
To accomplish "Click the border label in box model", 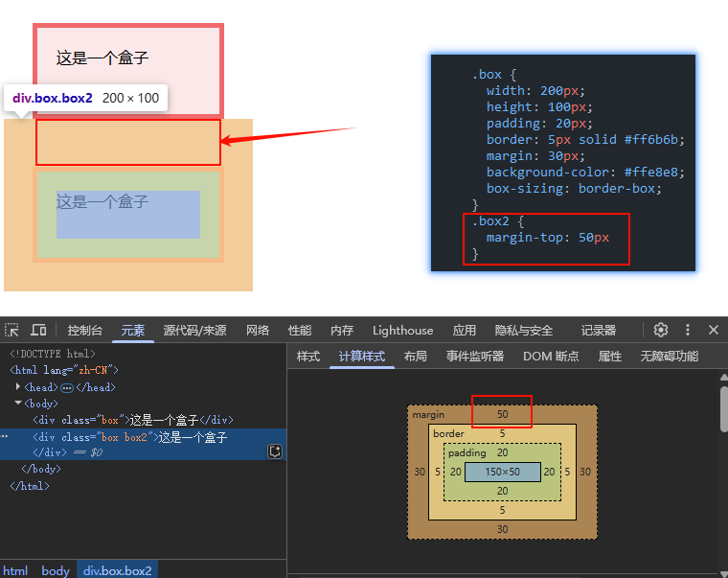I will 448,433.
